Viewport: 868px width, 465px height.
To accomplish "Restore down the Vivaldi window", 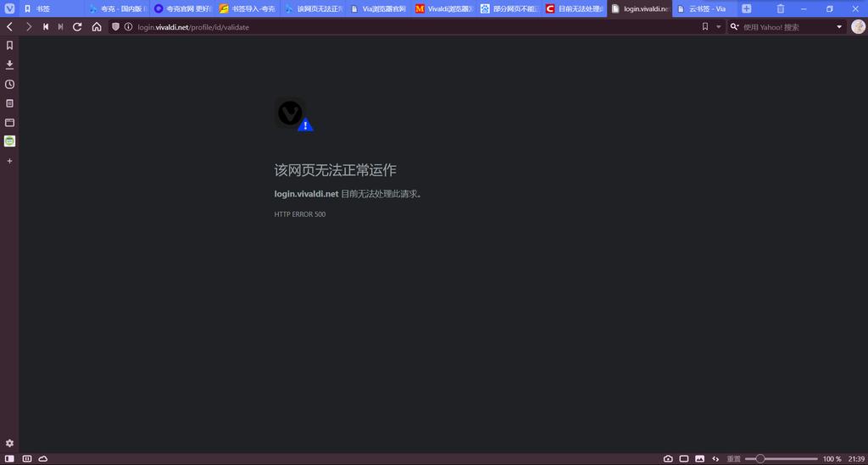I will [x=829, y=8].
